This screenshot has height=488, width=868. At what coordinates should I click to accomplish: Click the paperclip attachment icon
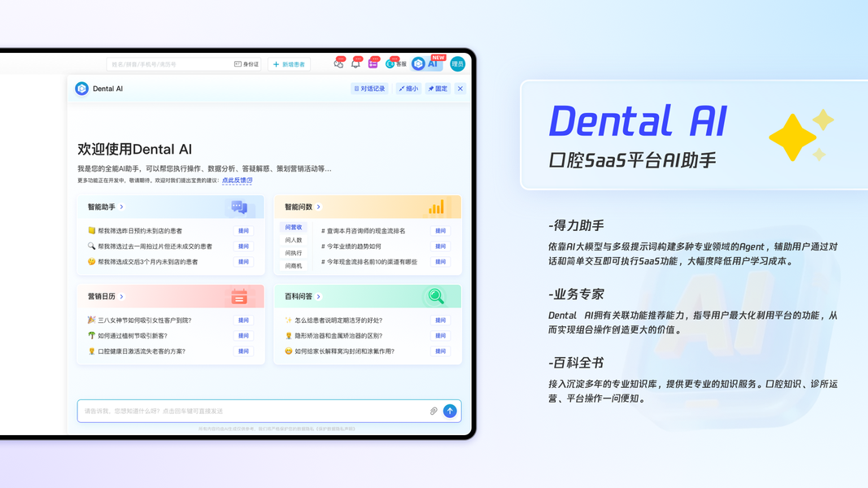coord(434,411)
